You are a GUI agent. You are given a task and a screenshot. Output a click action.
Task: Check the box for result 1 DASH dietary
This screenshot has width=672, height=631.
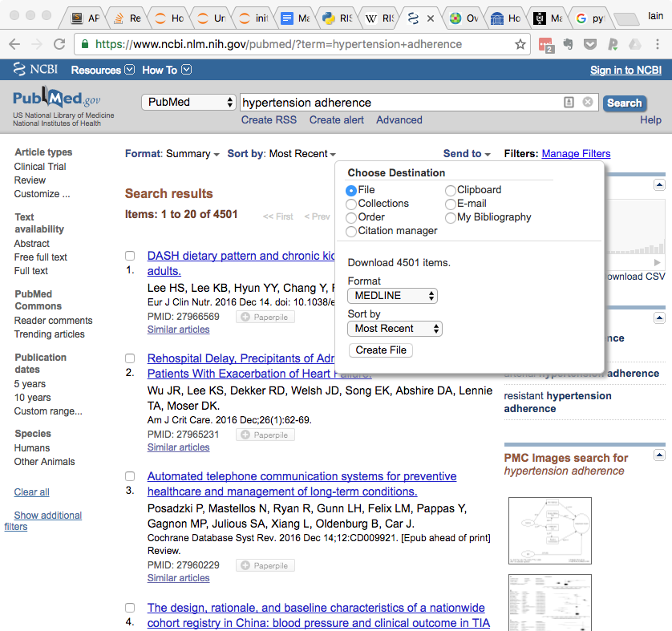[130, 256]
